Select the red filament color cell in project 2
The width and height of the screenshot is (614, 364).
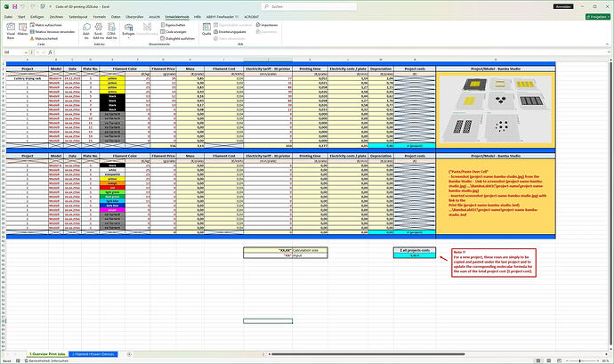click(x=112, y=188)
